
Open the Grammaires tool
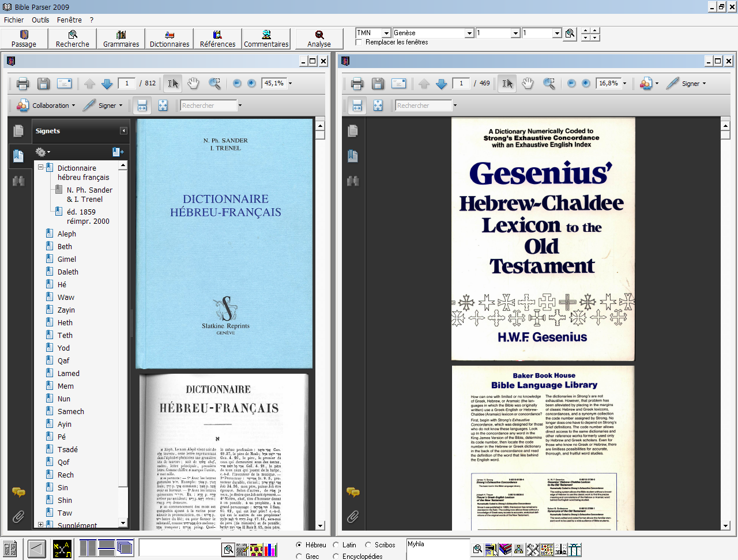(121, 39)
